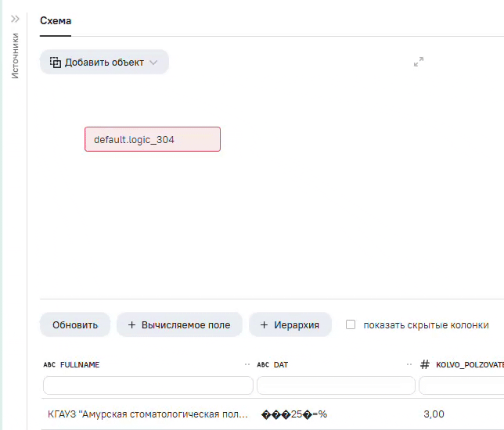Image resolution: width=504 pixels, height=430 pixels.
Task: Select the 3,00 value cell
Action: point(434,414)
